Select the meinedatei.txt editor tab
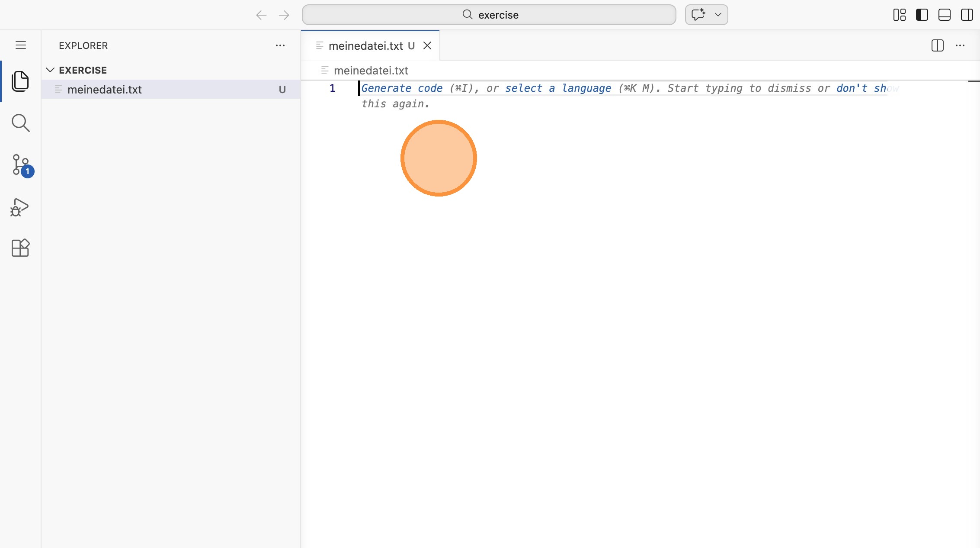980x548 pixels. coord(365,45)
